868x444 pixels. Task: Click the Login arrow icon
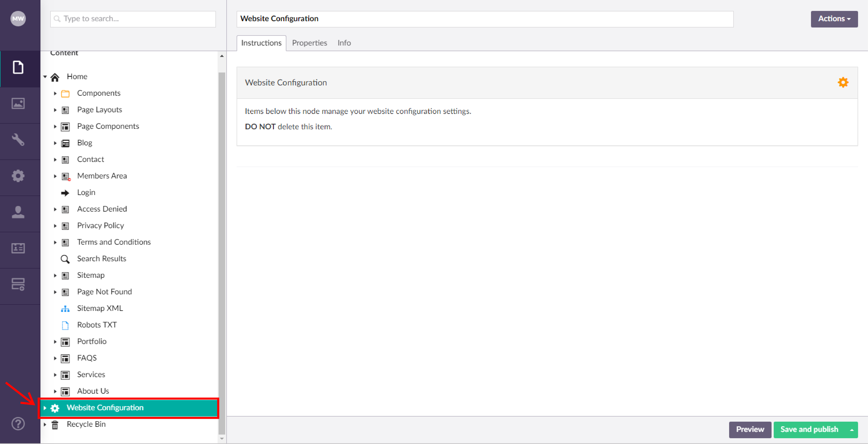65,193
